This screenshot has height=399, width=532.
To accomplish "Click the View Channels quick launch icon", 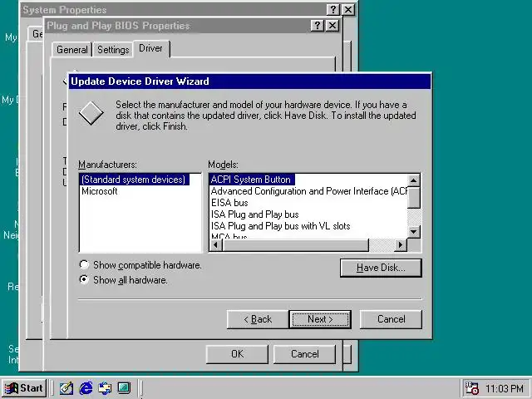I will point(124,388).
